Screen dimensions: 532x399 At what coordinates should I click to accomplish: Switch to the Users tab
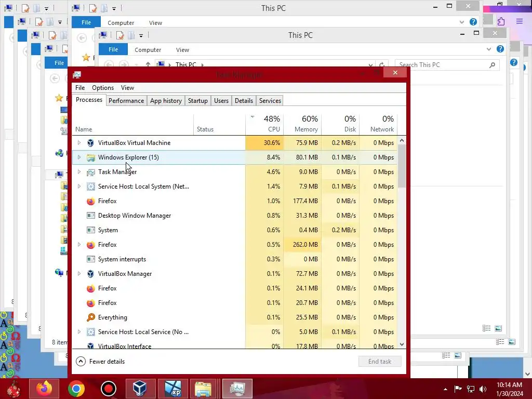point(221,101)
